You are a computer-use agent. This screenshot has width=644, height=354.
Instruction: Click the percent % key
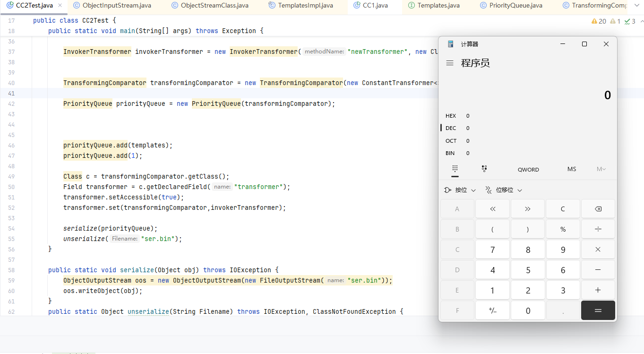tap(563, 229)
